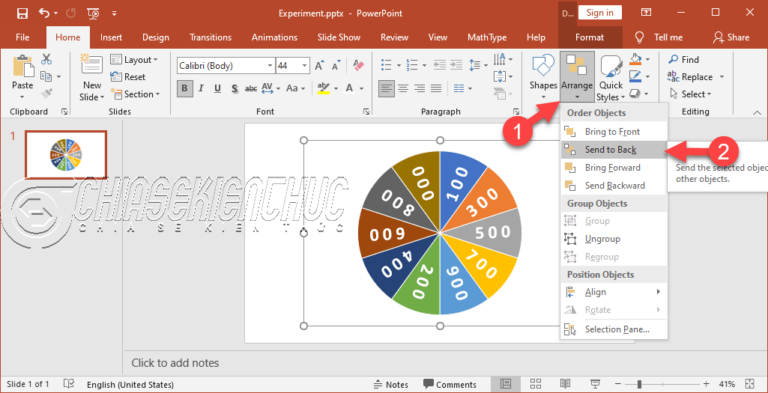The image size is (768, 393).
Task: Set Align Left paragraph alignment
Action: tap(386, 89)
